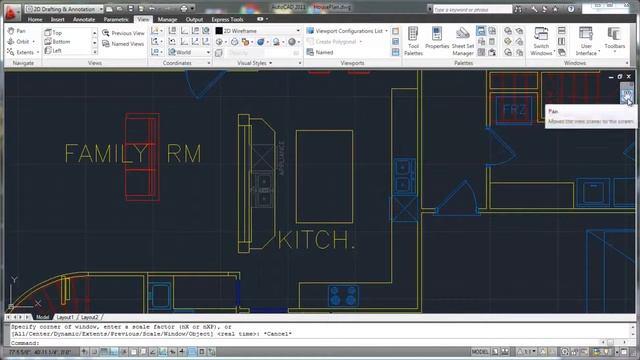Switch to the Annotate ribbon tab

point(84,19)
